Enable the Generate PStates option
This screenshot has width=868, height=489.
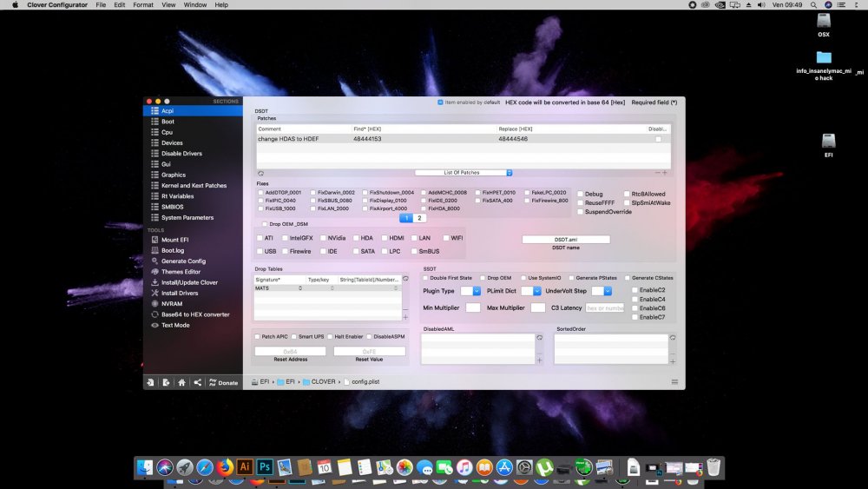click(571, 278)
